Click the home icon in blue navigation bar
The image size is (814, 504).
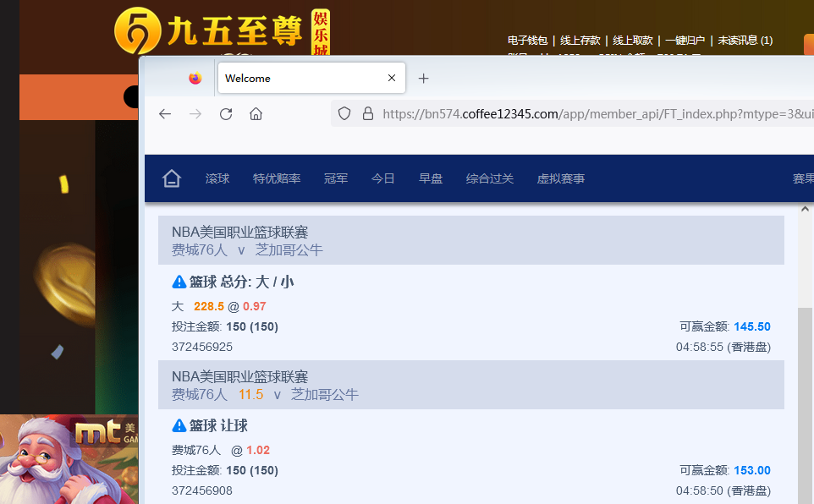(172, 178)
